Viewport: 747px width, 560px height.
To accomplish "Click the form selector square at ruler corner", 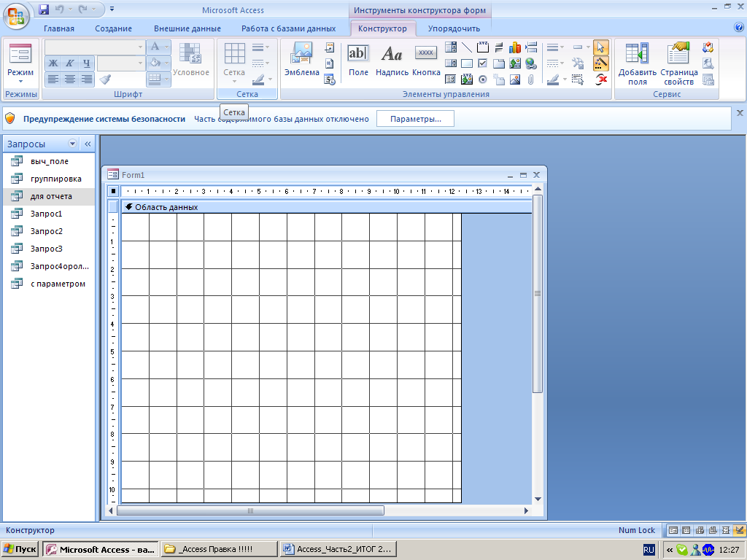I will 113,191.
